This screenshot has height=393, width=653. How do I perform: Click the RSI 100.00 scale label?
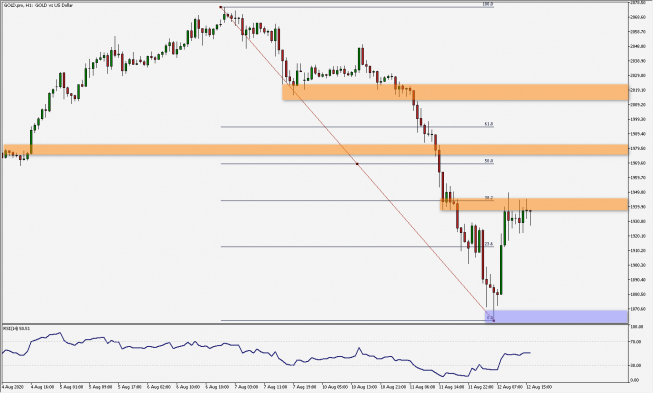638,328
